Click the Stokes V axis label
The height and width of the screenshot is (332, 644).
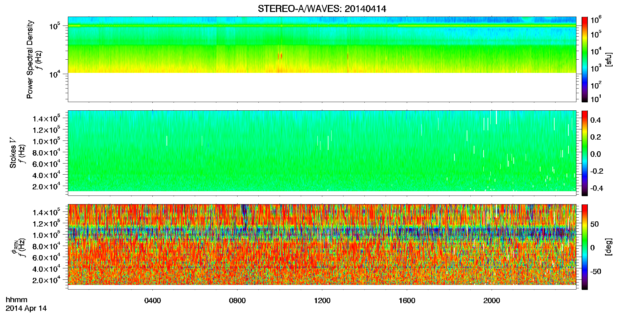click(x=13, y=153)
